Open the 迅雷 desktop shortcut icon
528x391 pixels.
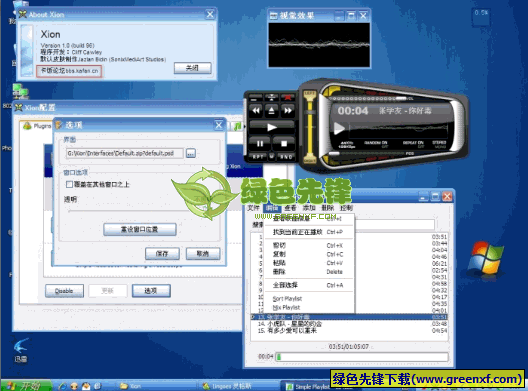pyautogui.click(x=21, y=350)
